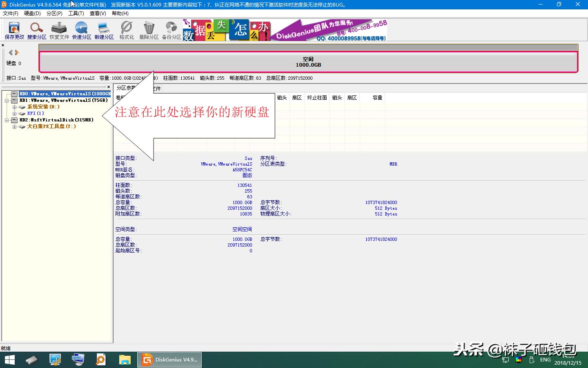Select 备份分区 (Backup Partition) icon
588x368 pixels.
(x=171, y=29)
